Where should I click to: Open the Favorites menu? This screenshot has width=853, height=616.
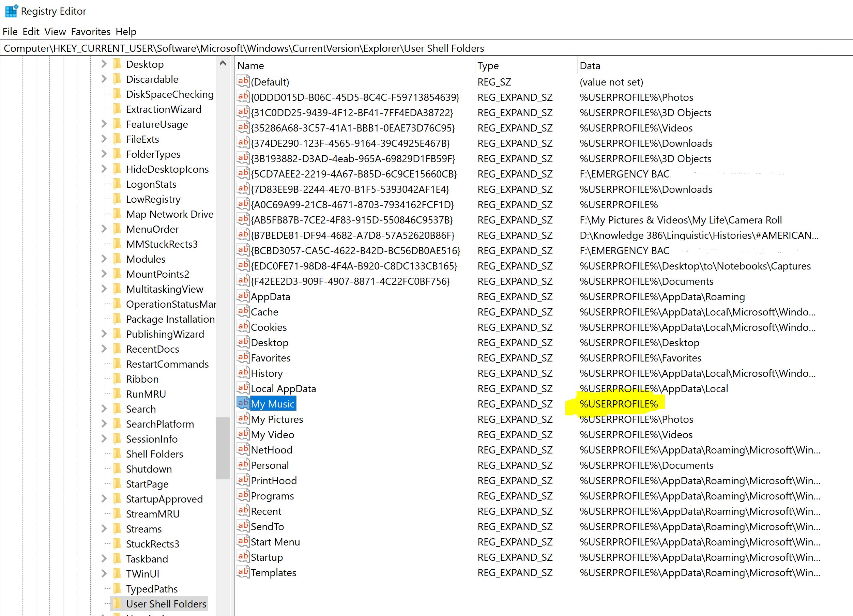(x=91, y=32)
